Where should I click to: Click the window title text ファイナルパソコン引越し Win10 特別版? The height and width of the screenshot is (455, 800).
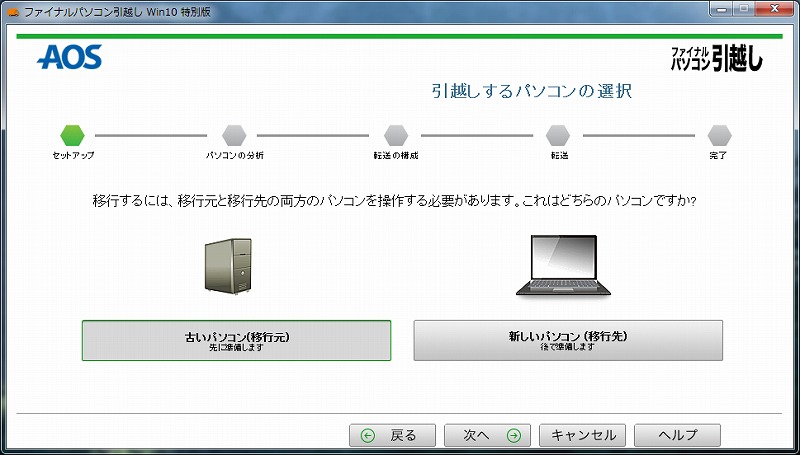[117, 12]
